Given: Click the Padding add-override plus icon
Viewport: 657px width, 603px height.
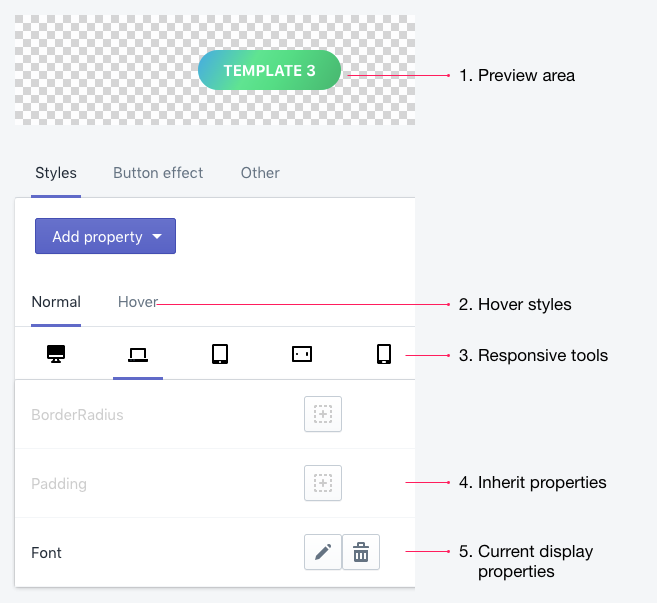Looking at the screenshot, I should click(x=323, y=483).
